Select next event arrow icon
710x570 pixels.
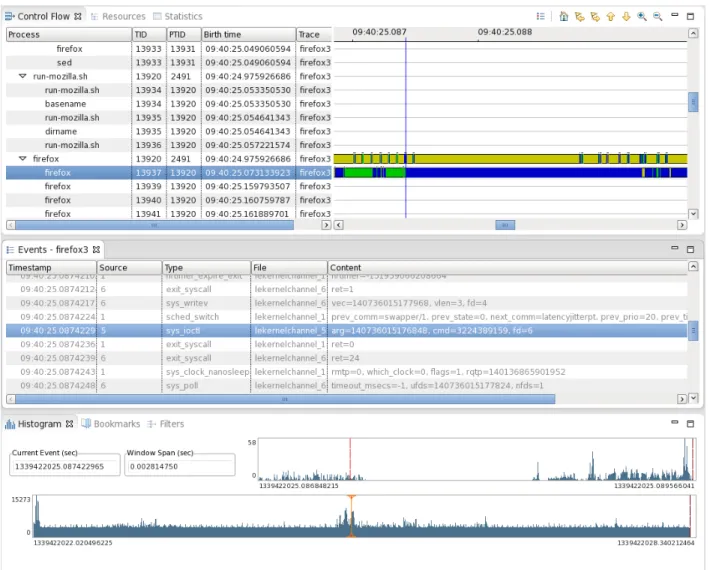coord(595,17)
